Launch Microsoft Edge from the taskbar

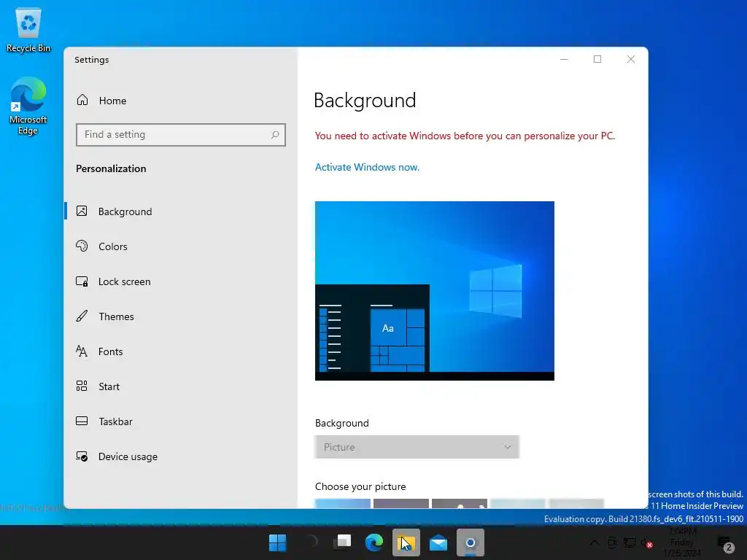coord(374,542)
